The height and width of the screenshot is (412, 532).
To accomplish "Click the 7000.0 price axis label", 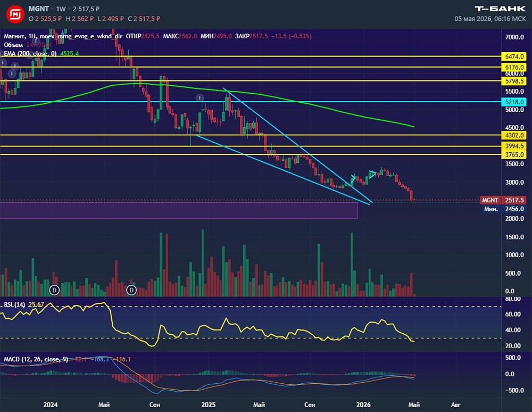I will [514, 37].
